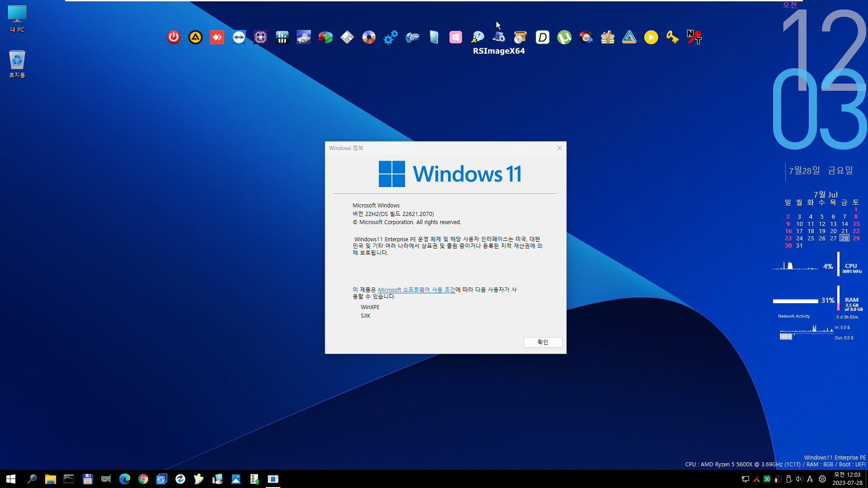Screen dimensions: 868x488
Task: Open the 내 PC desktop icon
Action: coord(17,19)
